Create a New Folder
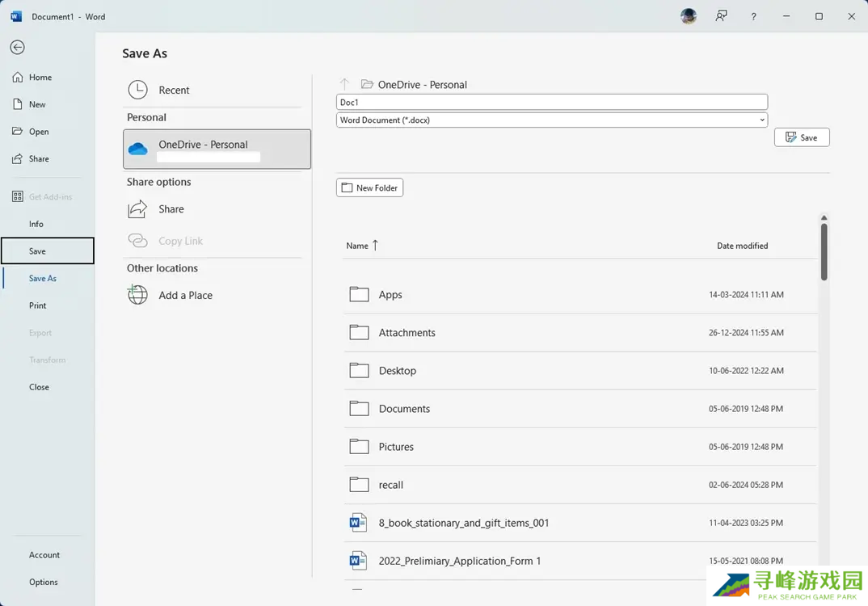868x606 pixels. [x=369, y=187]
